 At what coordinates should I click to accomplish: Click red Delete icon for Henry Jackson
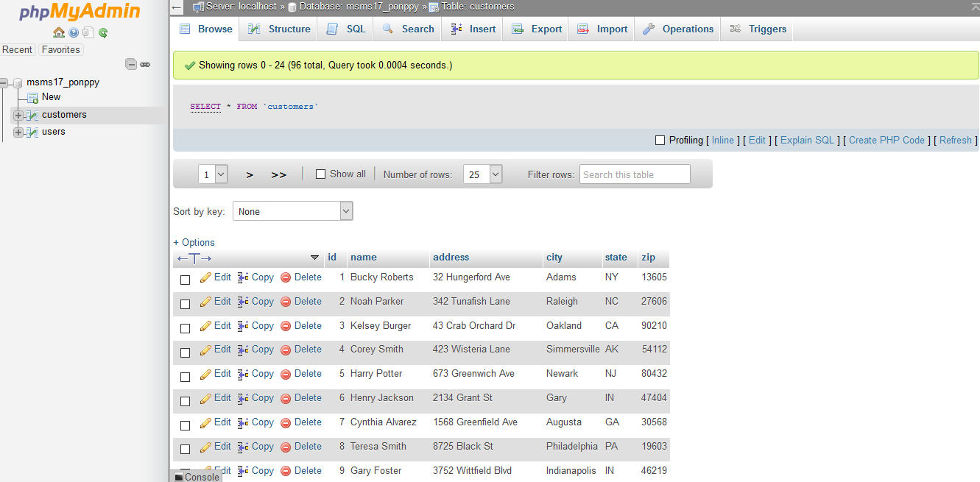point(286,398)
